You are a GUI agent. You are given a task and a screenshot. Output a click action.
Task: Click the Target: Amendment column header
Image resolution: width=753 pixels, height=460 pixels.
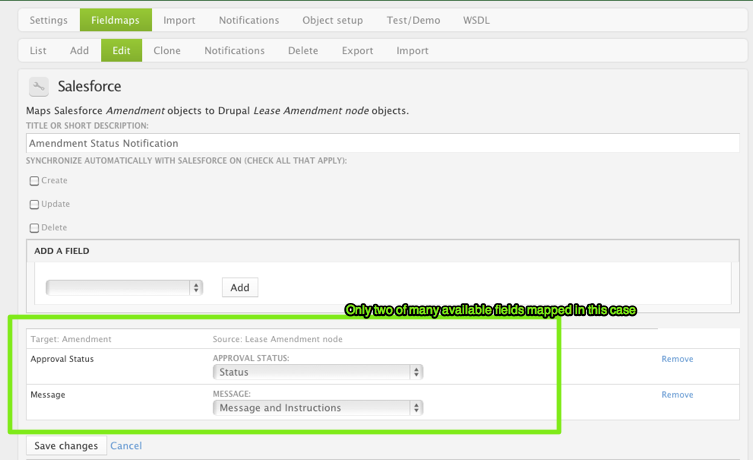tap(71, 339)
